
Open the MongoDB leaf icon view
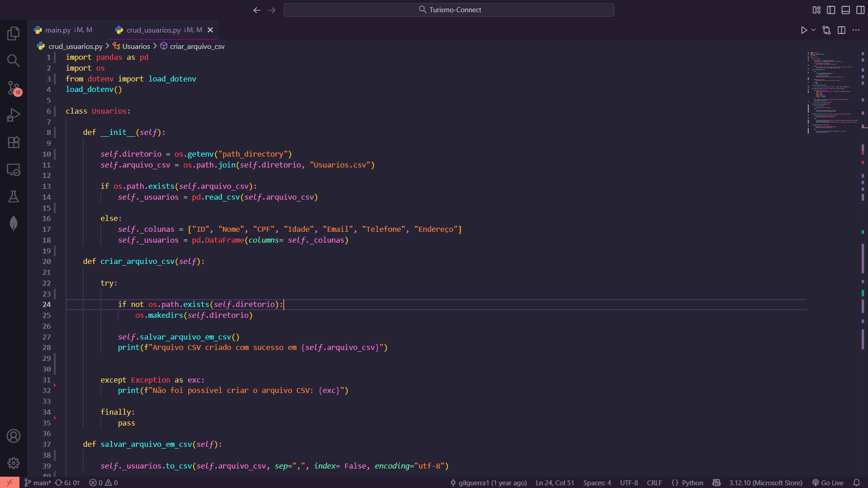click(x=14, y=224)
